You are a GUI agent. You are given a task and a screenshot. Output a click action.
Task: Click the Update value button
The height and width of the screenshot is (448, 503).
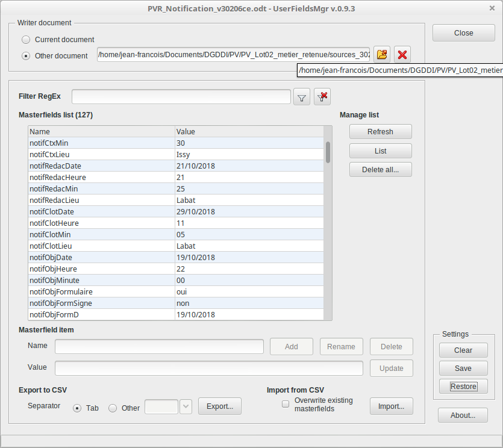coord(392,369)
